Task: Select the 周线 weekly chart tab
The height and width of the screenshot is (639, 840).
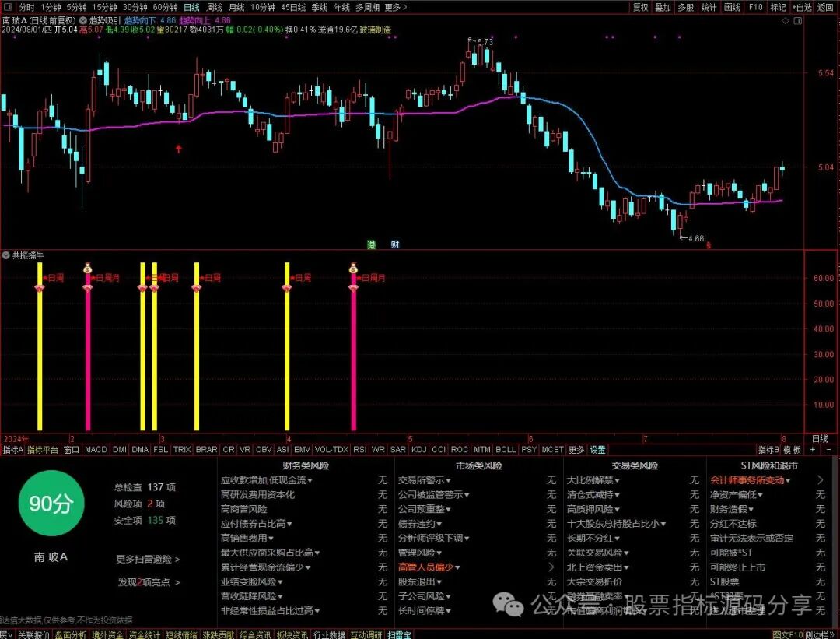Action: [214, 7]
